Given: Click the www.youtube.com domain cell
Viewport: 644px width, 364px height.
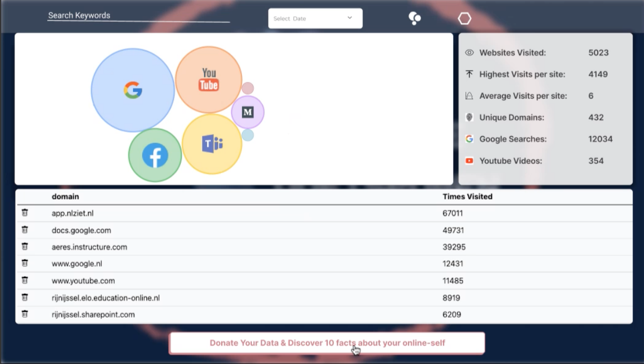Looking at the screenshot, I should pyautogui.click(x=83, y=281).
